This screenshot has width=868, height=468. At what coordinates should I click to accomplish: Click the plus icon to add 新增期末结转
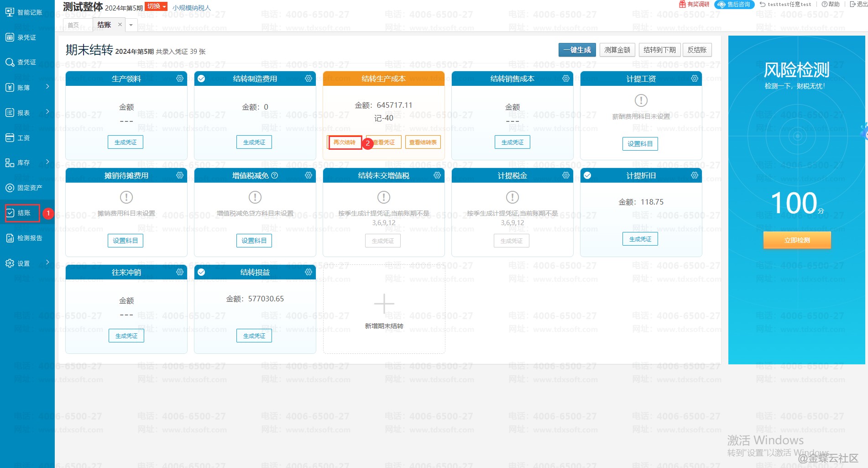pos(384,304)
